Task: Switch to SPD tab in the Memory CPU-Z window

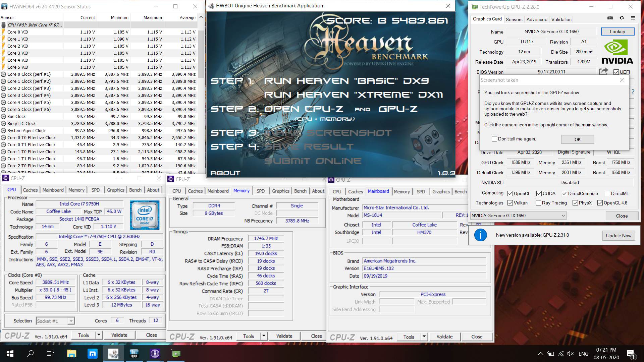Action: point(261,191)
